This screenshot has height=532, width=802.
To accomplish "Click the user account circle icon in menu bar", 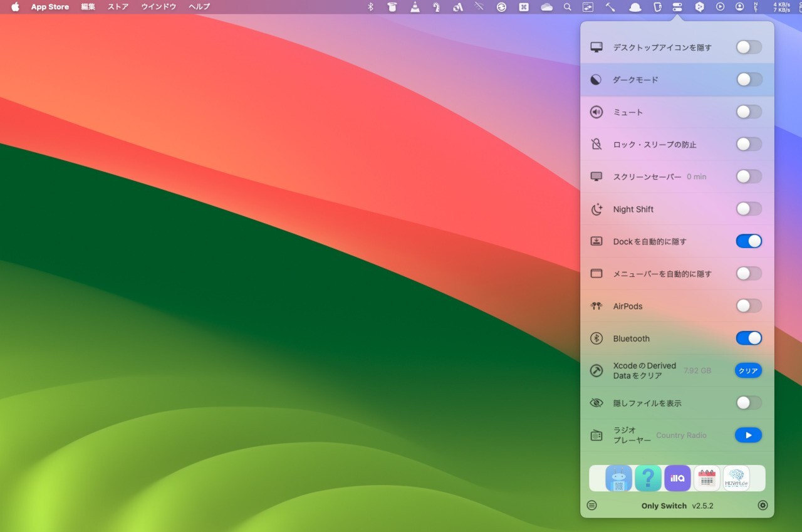I will pyautogui.click(x=740, y=7).
